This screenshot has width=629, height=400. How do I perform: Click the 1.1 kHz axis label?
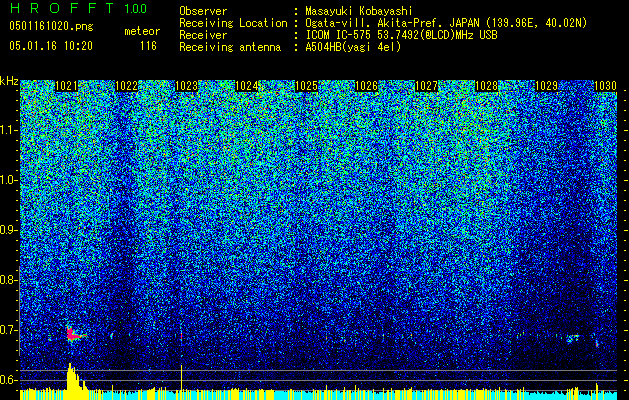(8, 130)
